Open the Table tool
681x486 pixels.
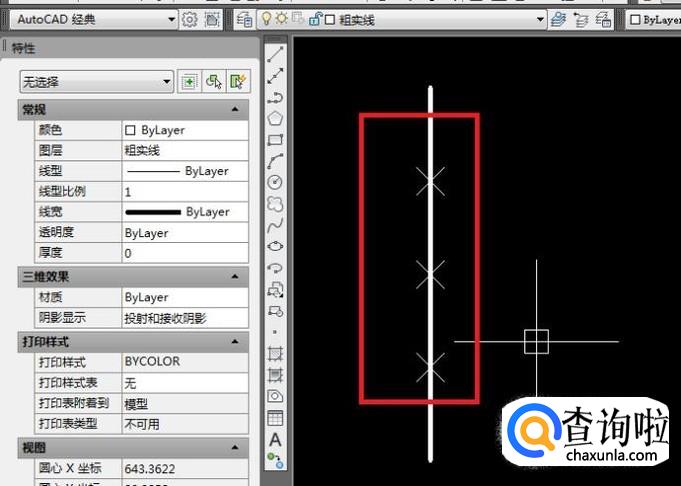coord(276,418)
